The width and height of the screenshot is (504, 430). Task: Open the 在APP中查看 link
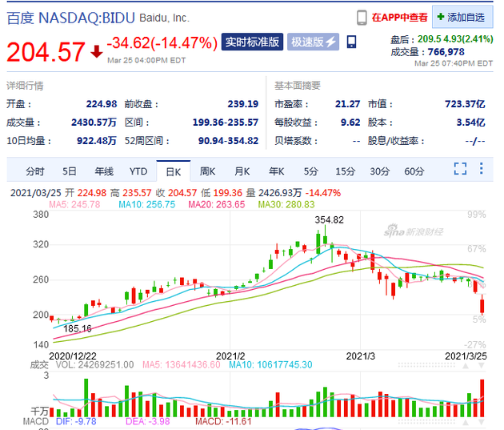pyautogui.click(x=399, y=18)
